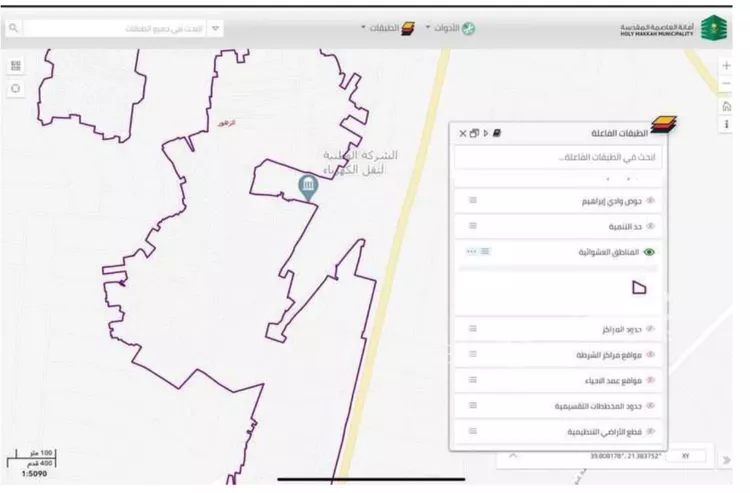Expand the coordinates bar chevron
This screenshot has height=493, width=750.
[x=513, y=456]
